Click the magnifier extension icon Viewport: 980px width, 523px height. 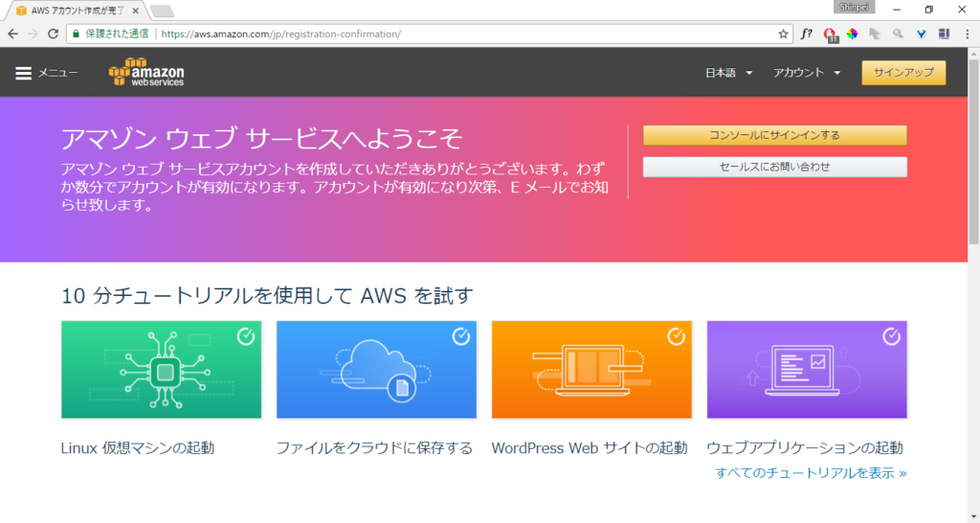pos(898,34)
